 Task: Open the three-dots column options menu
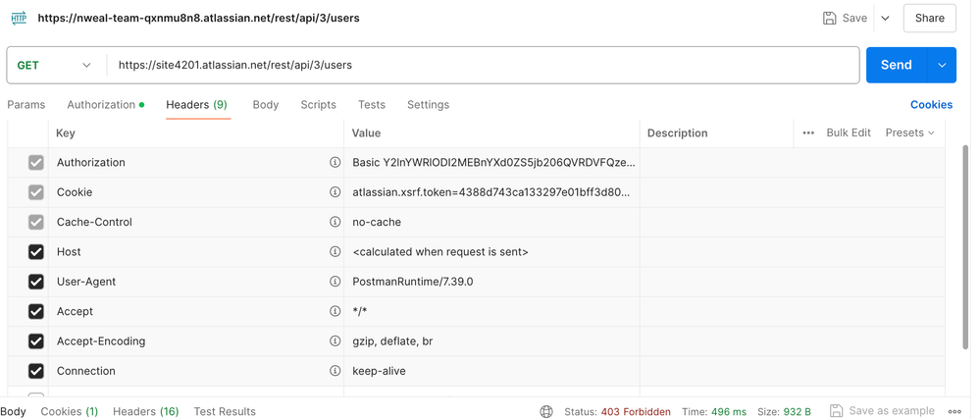(x=808, y=132)
